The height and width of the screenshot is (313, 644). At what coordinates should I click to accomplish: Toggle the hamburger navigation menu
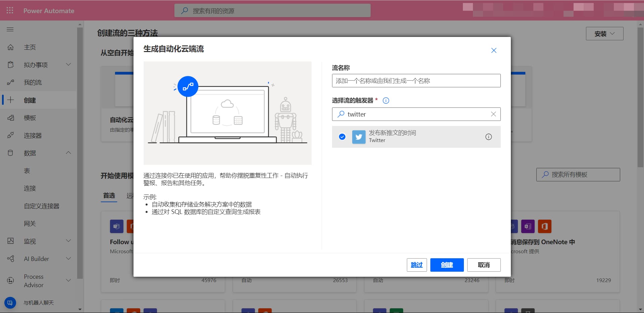[x=10, y=30]
